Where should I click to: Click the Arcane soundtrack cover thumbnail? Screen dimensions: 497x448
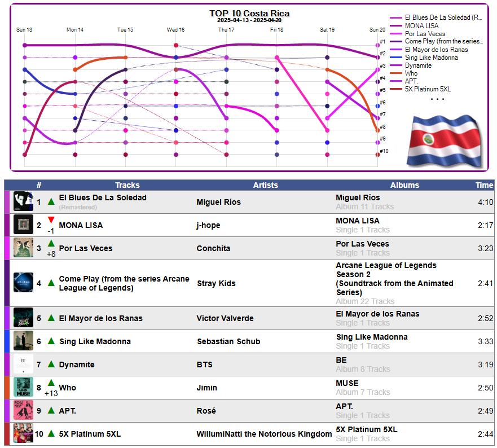[24, 282]
